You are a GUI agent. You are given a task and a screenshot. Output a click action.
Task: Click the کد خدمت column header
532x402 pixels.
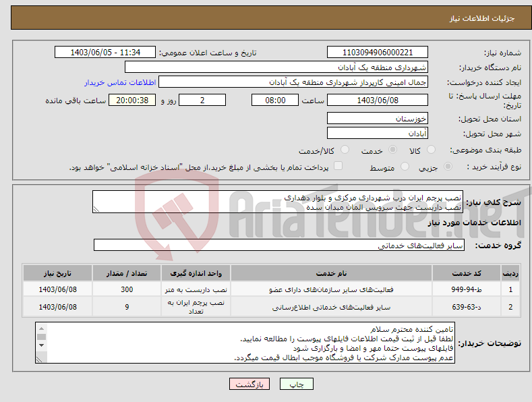[467, 273]
